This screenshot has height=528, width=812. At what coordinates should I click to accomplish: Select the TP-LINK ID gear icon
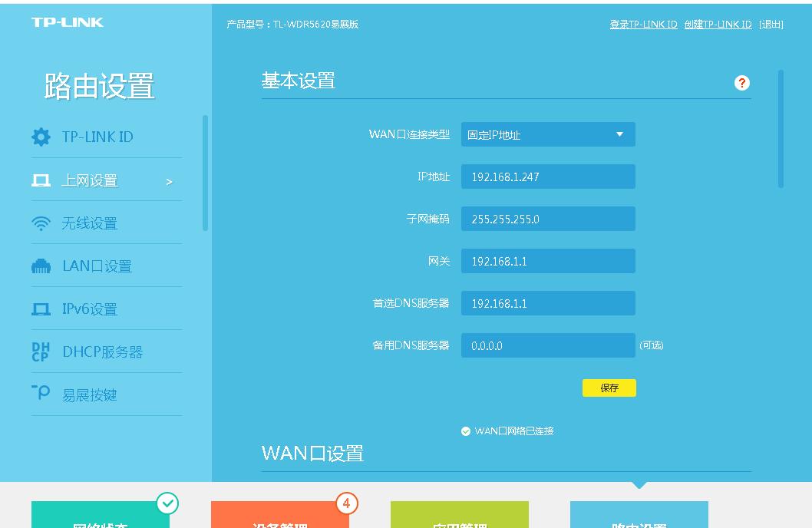pos(40,137)
